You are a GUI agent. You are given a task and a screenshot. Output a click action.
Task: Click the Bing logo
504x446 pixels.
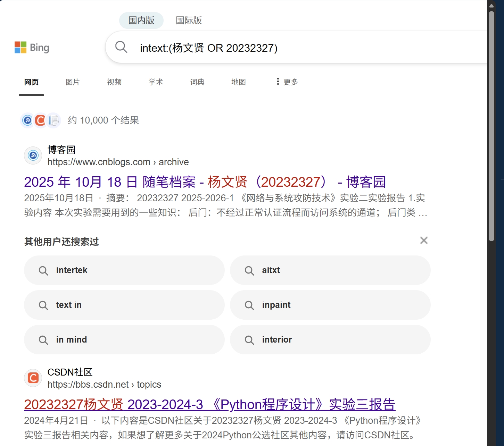(x=32, y=48)
